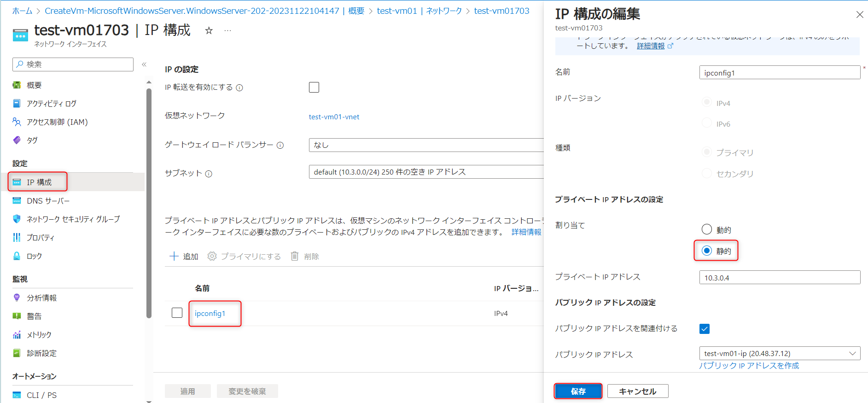
Task: Click the プライベート IP アドレス input field
Action: point(779,278)
